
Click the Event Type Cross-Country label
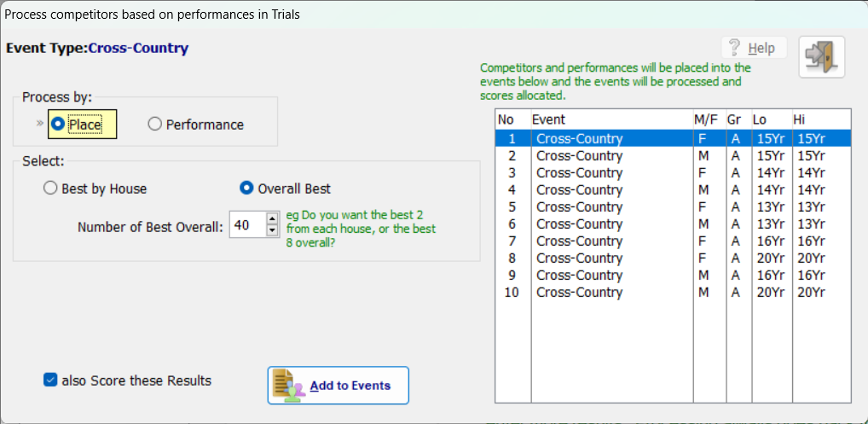97,48
